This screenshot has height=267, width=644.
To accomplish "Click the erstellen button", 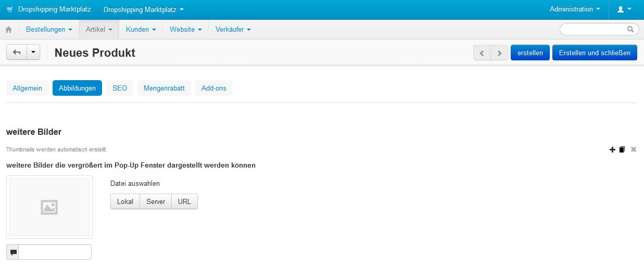I will 530,53.
